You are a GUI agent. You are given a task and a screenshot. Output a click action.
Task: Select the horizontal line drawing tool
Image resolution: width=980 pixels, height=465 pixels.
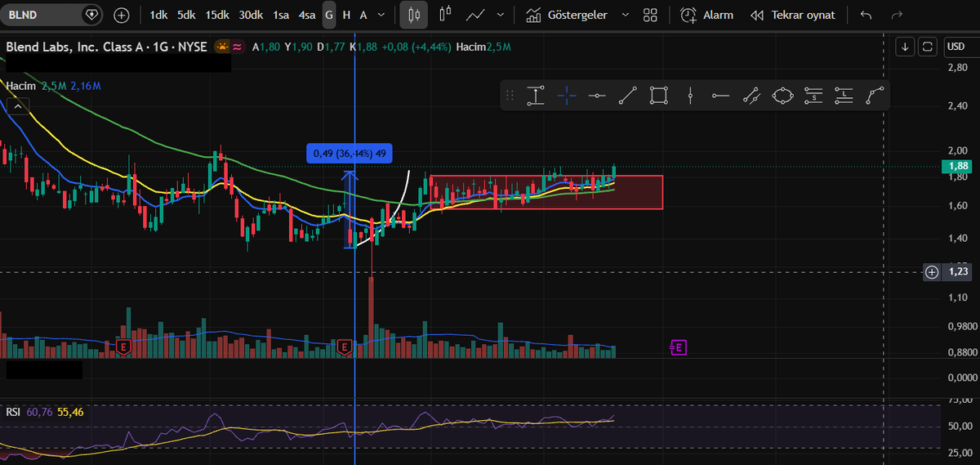597,96
